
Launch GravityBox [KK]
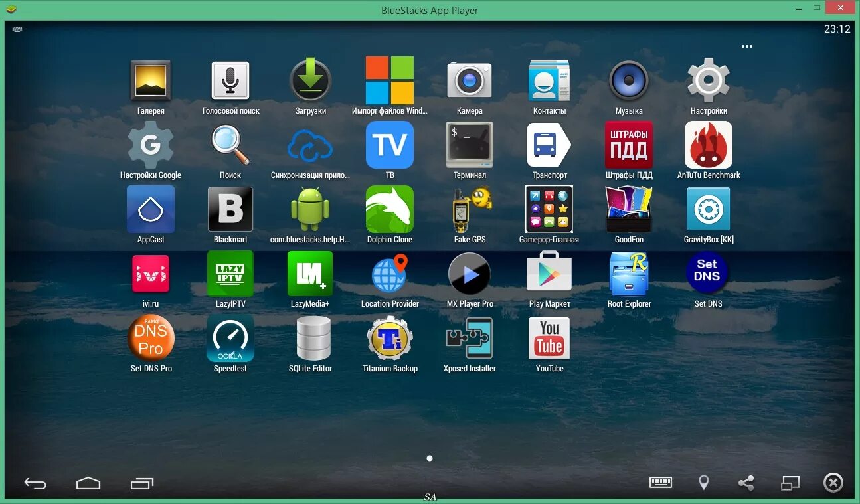click(x=709, y=209)
